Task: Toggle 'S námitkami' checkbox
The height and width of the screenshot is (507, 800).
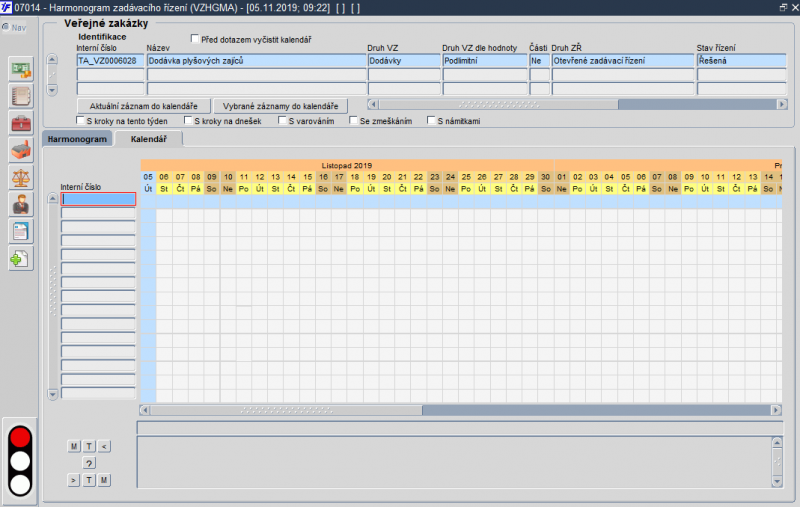Action: (x=431, y=120)
